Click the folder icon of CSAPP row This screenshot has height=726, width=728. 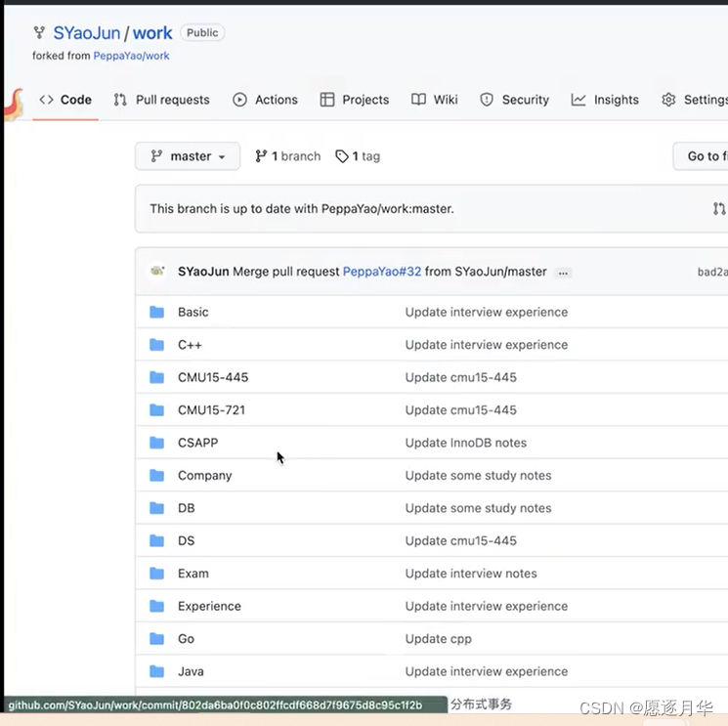click(157, 443)
